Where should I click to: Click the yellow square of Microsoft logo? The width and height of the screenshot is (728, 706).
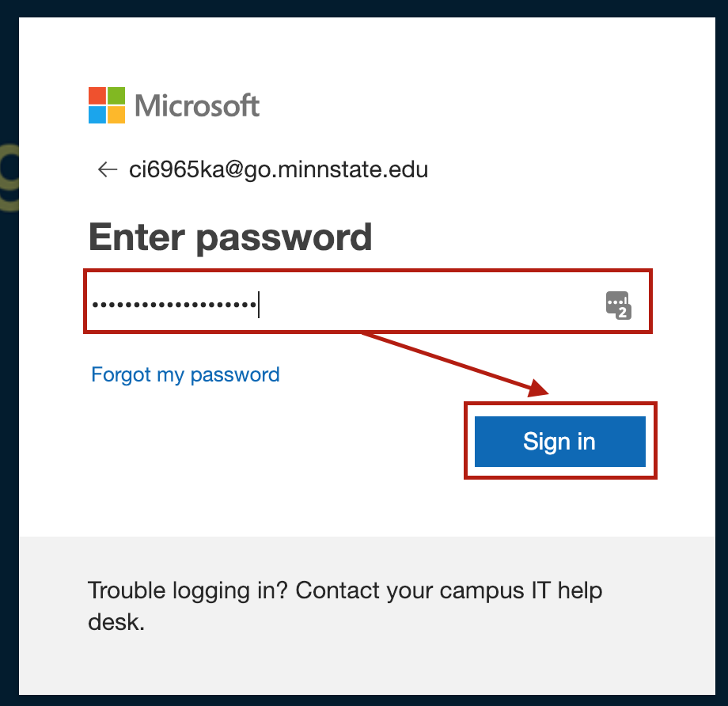(x=116, y=115)
